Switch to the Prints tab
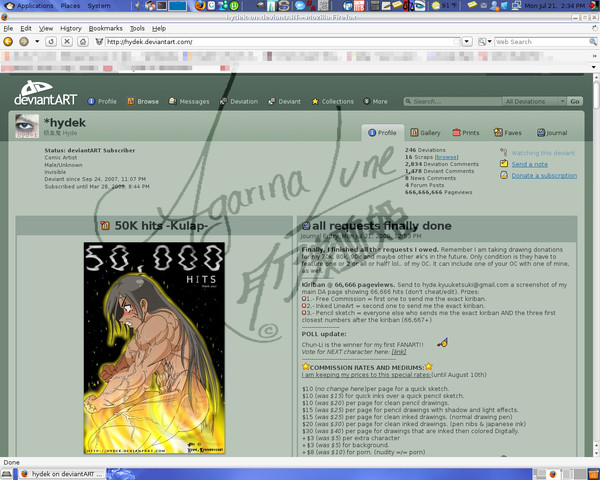 coord(466,133)
